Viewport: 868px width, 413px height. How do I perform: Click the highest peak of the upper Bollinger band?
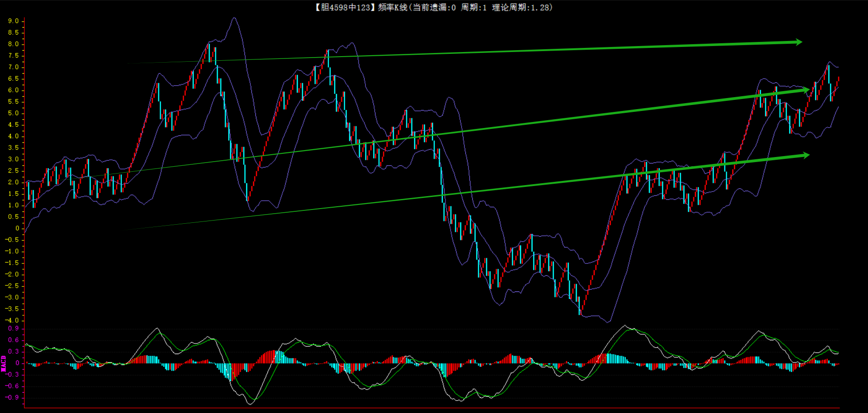click(x=234, y=18)
